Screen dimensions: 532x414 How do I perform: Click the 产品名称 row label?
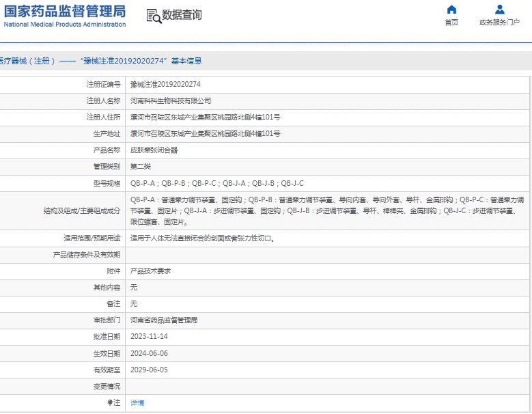107,150
